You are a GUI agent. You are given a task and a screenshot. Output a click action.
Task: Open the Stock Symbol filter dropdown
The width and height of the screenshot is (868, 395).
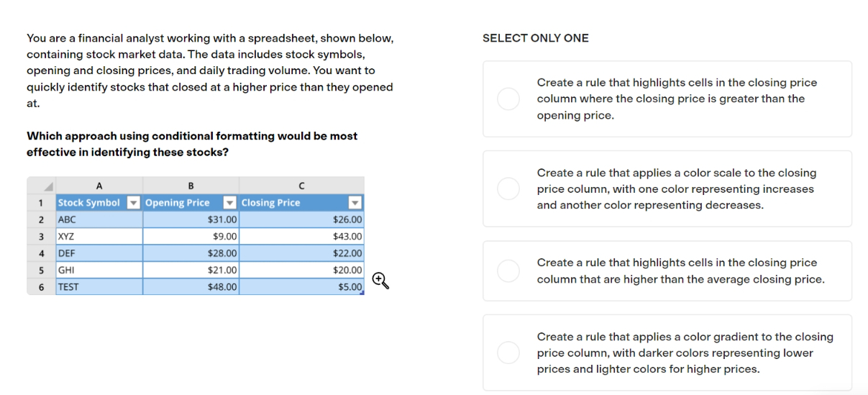point(133,203)
